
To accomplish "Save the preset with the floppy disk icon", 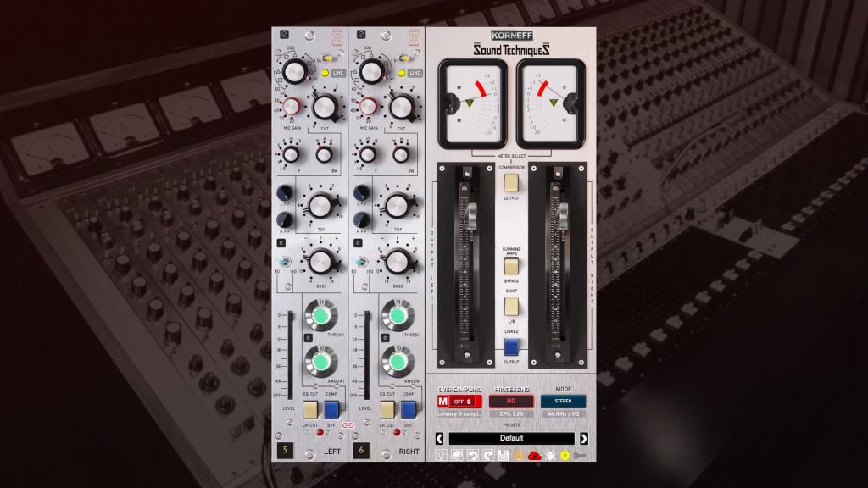I will coord(504,455).
